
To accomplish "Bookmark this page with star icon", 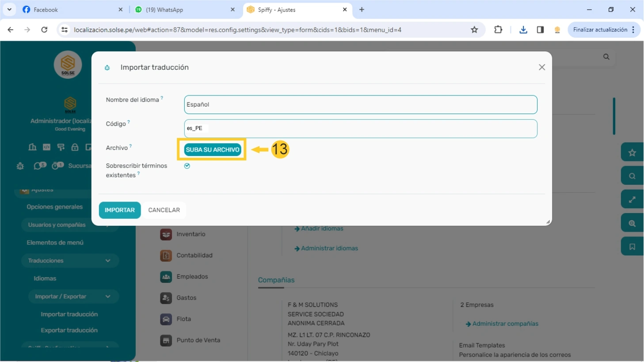I will tap(474, 30).
